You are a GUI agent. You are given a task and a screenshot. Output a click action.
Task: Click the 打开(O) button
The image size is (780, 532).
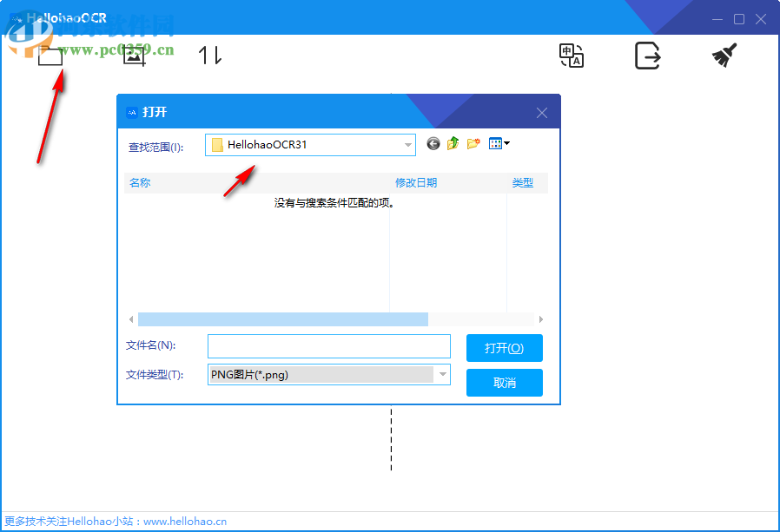pos(504,347)
